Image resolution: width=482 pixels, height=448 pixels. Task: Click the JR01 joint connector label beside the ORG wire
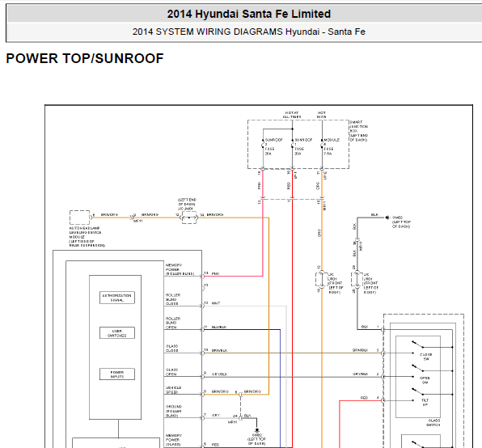[x=336, y=283]
